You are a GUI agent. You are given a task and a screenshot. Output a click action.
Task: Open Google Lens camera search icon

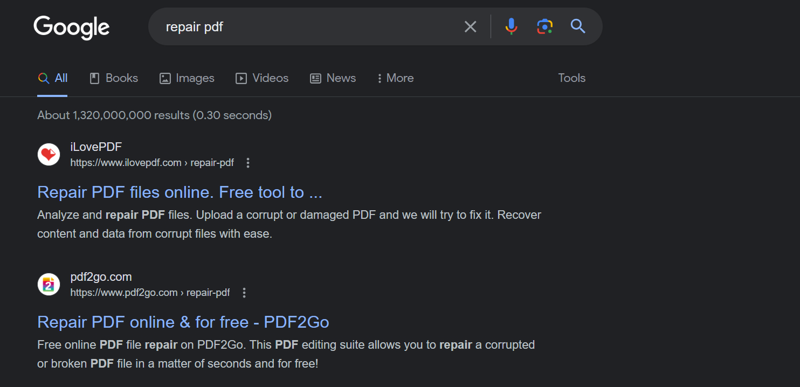pos(544,27)
